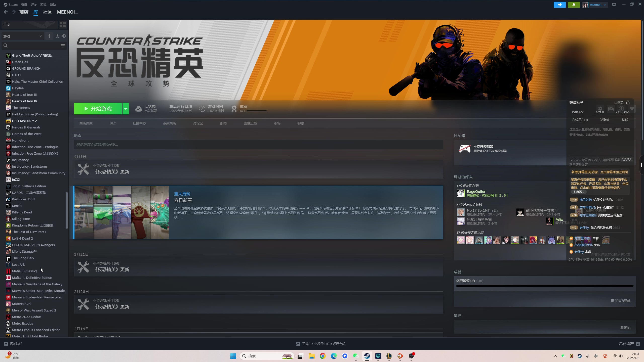This screenshot has height=362, width=644.
Task: Click the 开始游戏 play button
Action: coord(98,109)
